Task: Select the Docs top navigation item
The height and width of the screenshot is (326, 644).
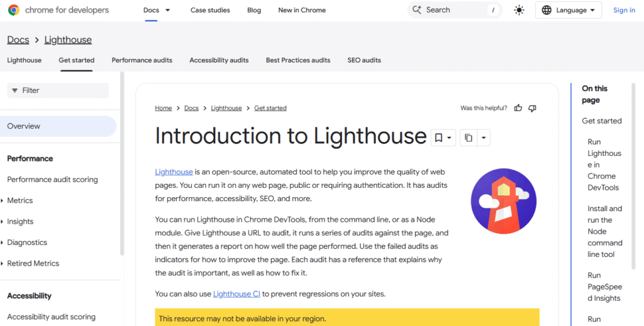Action: (151, 10)
